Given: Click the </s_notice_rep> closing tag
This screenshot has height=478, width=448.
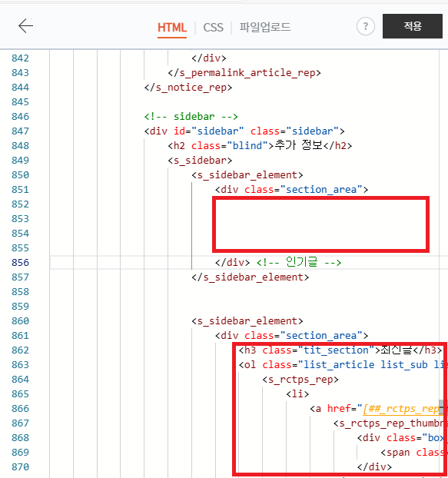Looking at the screenshot, I should (188, 88).
